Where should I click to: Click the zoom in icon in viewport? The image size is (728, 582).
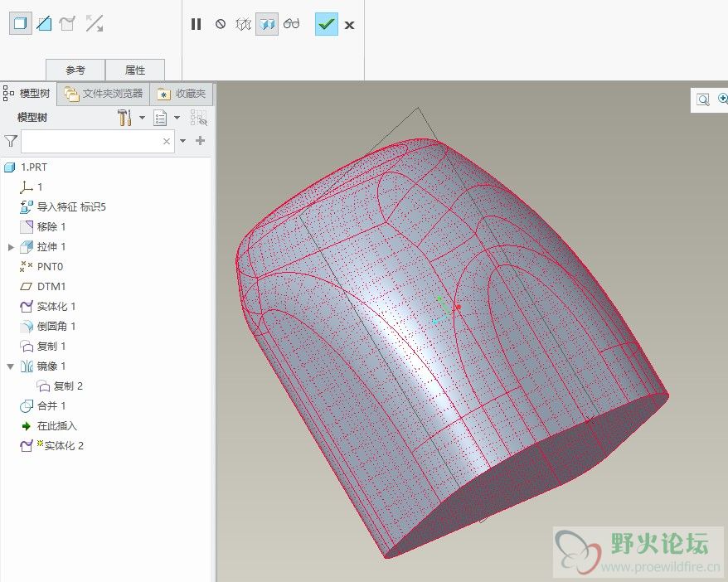pos(722,99)
